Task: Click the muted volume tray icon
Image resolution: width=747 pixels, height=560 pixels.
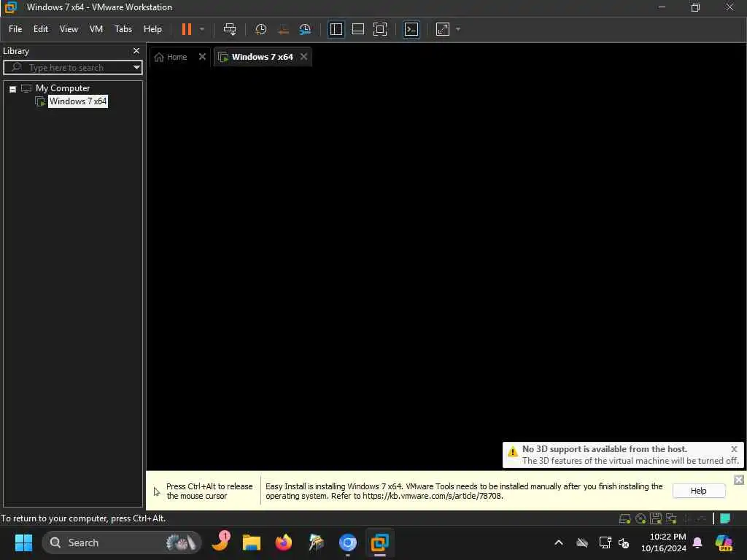Action: 624,542
